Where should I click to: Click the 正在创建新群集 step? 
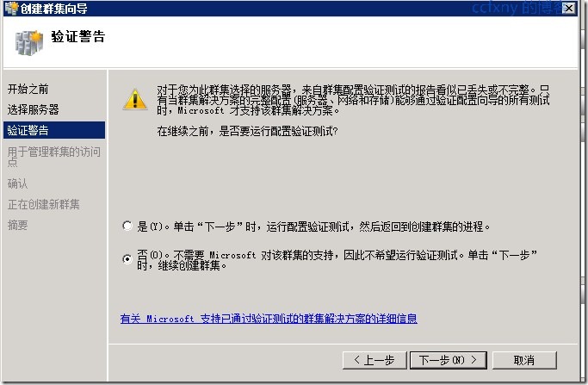tap(44, 204)
